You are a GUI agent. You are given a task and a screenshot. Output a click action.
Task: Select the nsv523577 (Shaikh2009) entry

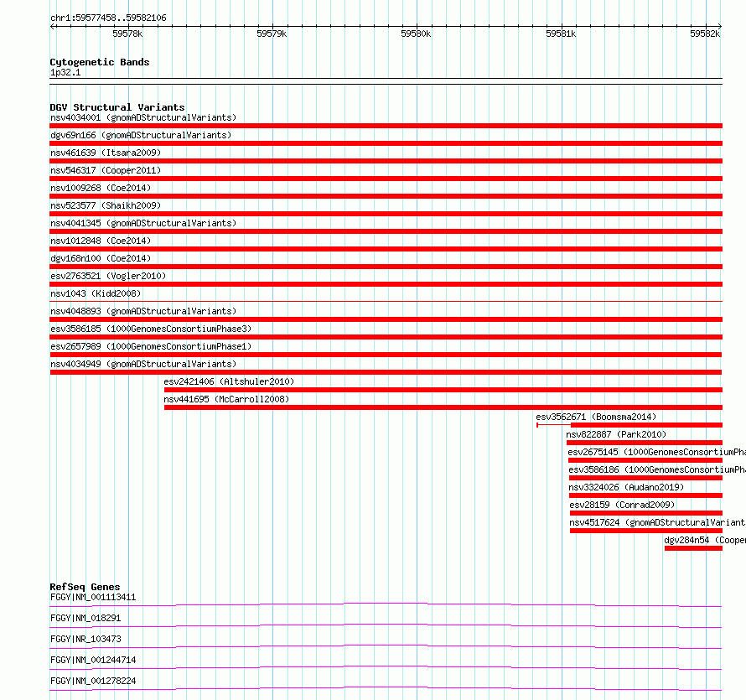click(106, 205)
